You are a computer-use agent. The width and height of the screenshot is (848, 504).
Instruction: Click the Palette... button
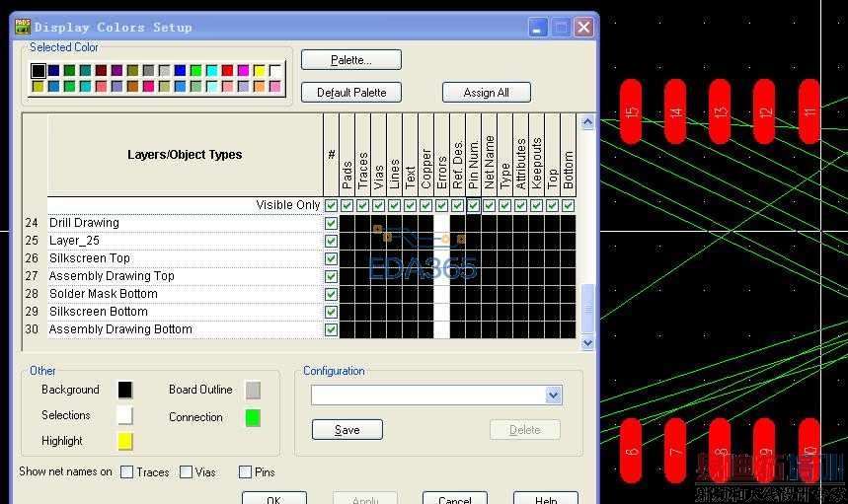(x=351, y=60)
